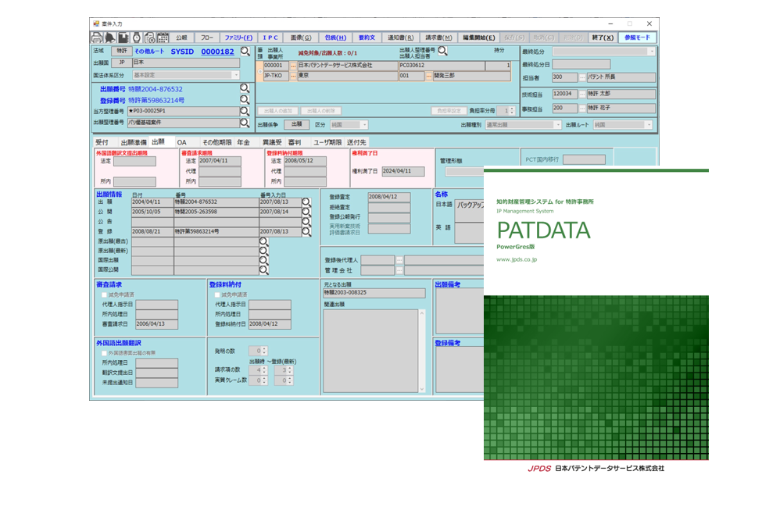Click the IPC toolbar button
This screenshot has width=762, height=532.
point(270,37)
